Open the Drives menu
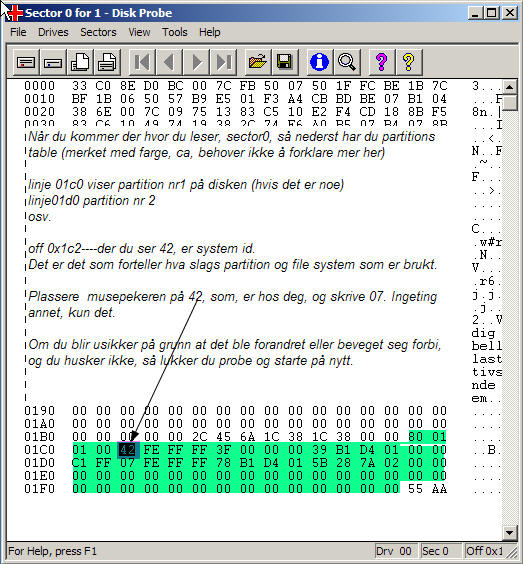523x564 pixels. coord(53,32)
